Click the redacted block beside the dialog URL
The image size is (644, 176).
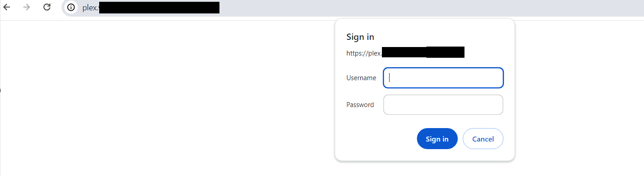[423, 52]
